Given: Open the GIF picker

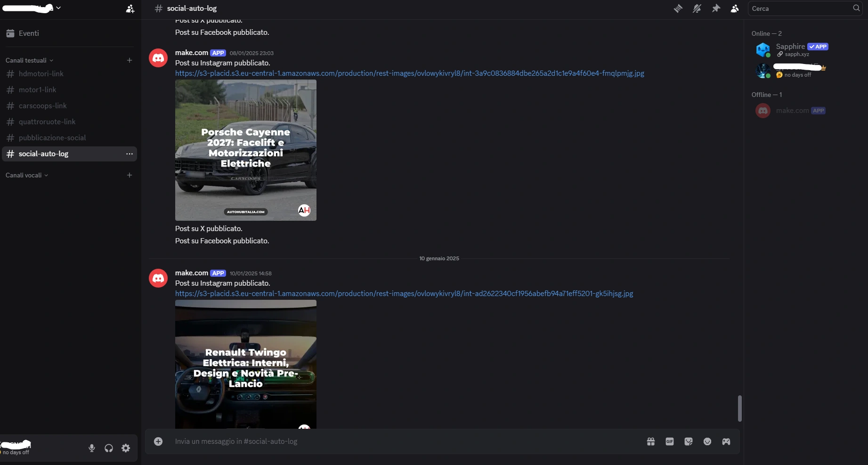Looking at the screenshot, I should (670, 441).
